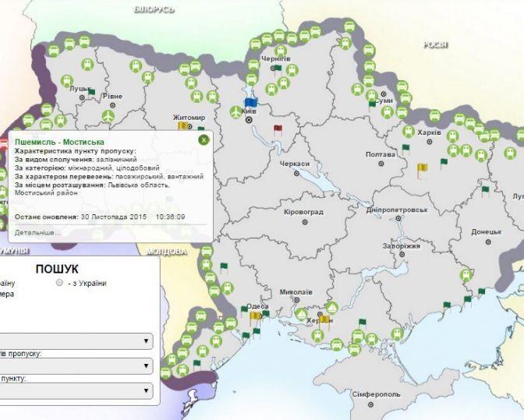Select the yellow flag south of Харків
The width and height of the screenshot is (524, 420).
click(x=422, y=168)
